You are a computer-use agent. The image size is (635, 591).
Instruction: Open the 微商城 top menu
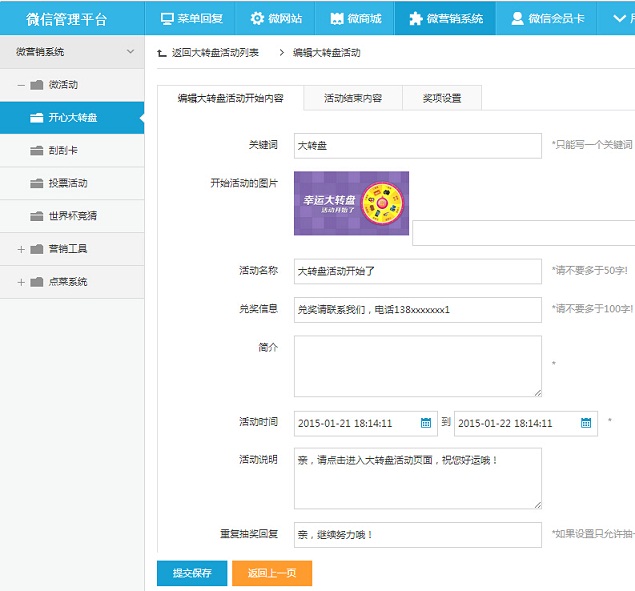pos(355,18)
